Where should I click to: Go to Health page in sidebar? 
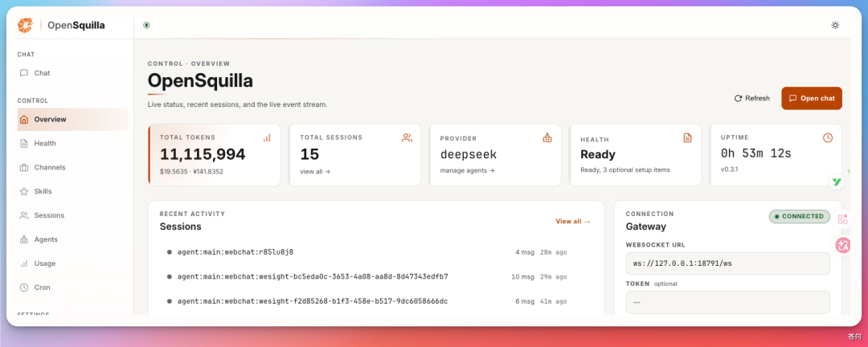tap(73, 143)
